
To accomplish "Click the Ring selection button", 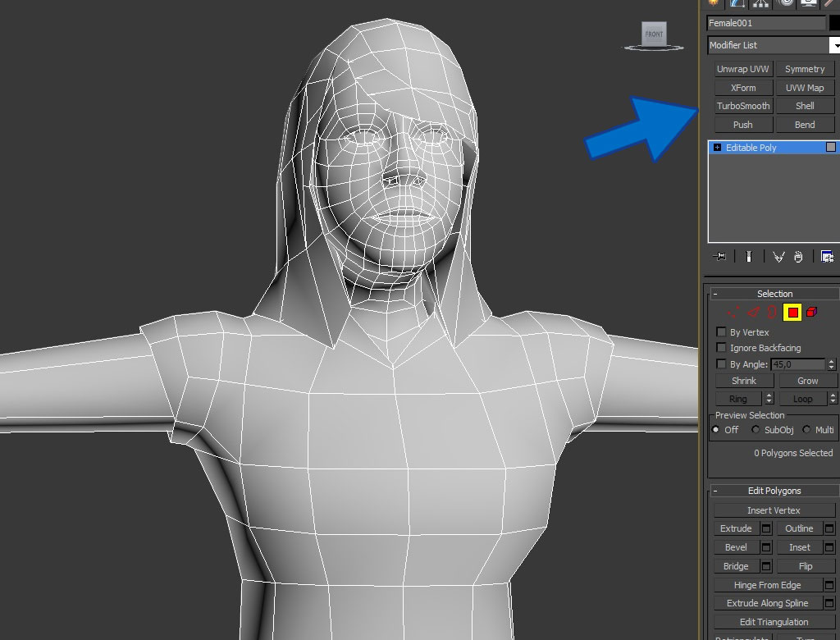I will tap(737, 399).
